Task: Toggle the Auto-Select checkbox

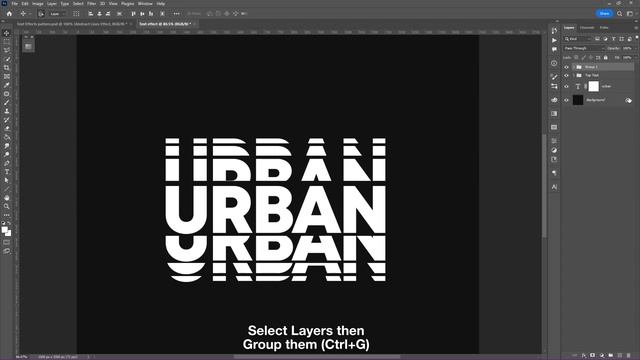Action: [x=41, y=14]
